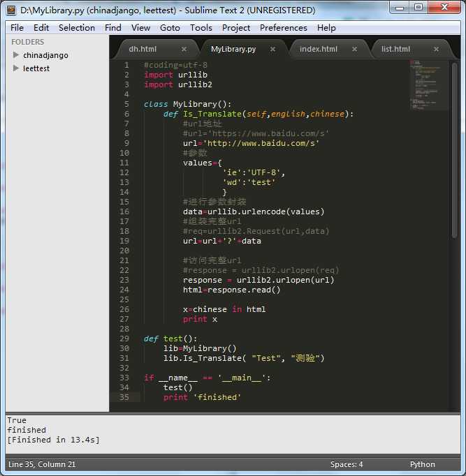This screenshot has width=466, height=476.
Task: Open the View menu
Action: pos(140,28)
